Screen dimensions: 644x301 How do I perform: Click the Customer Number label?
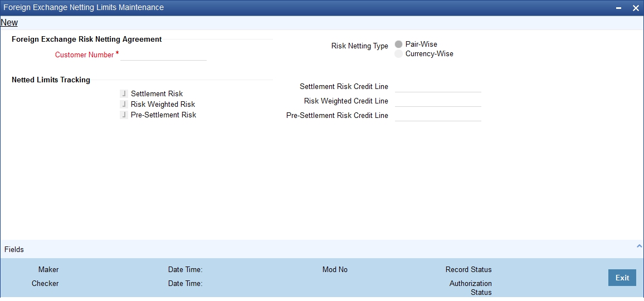click(84, 55)
